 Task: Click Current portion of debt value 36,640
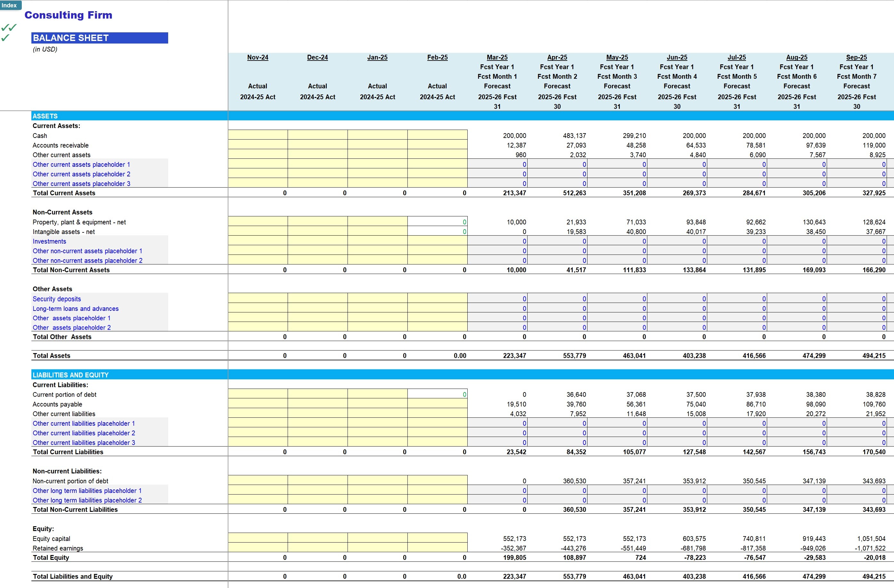(x=576, y=395)
